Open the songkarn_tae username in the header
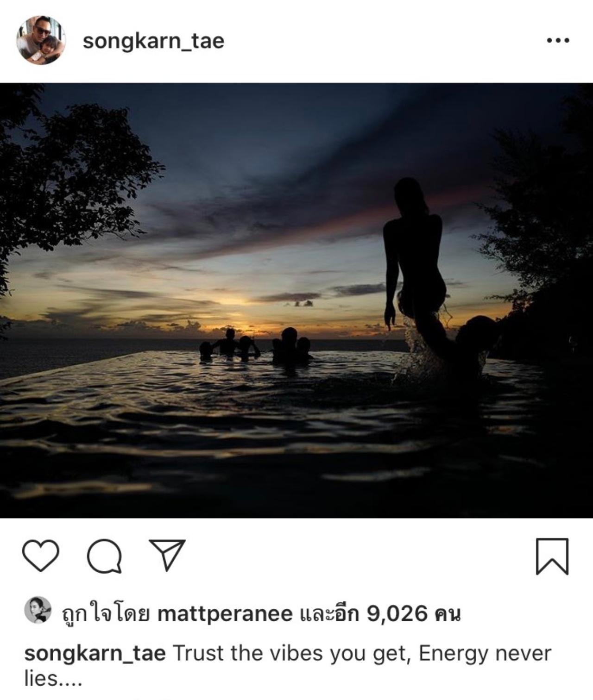Screen dimensions: 593x700 (153, 41)
